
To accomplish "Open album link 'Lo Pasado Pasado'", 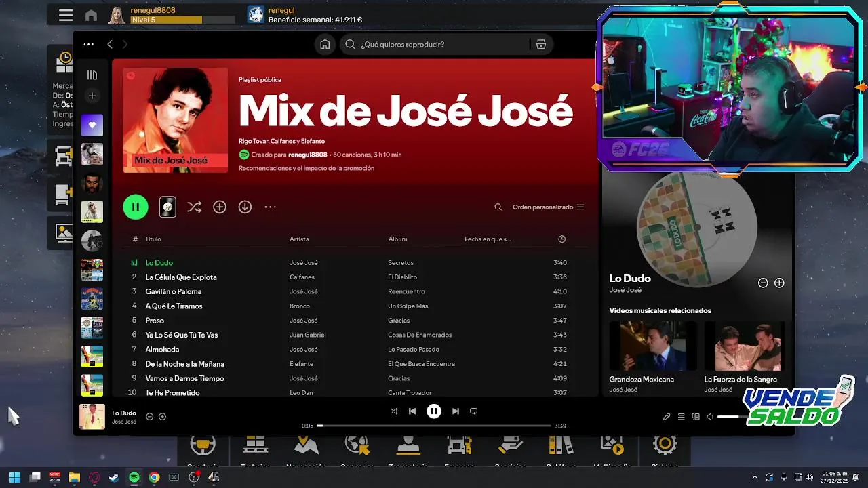I will point(414,350).
